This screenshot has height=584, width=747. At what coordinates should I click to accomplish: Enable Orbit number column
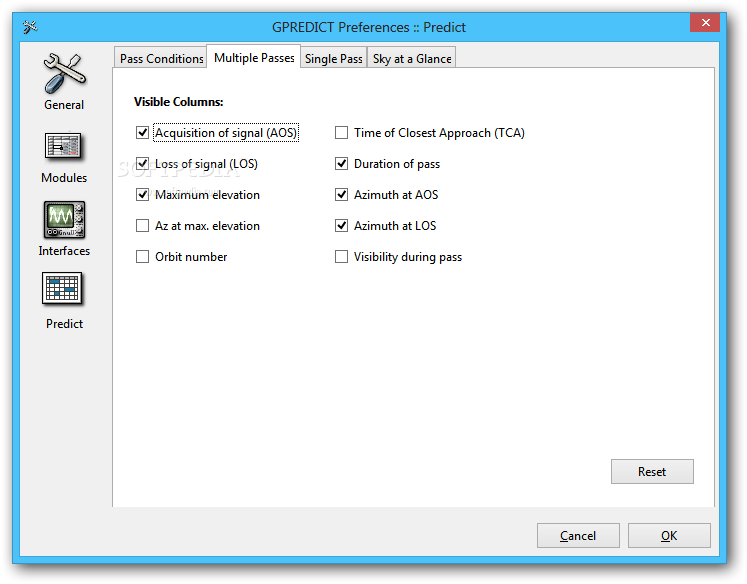(142, 257)
